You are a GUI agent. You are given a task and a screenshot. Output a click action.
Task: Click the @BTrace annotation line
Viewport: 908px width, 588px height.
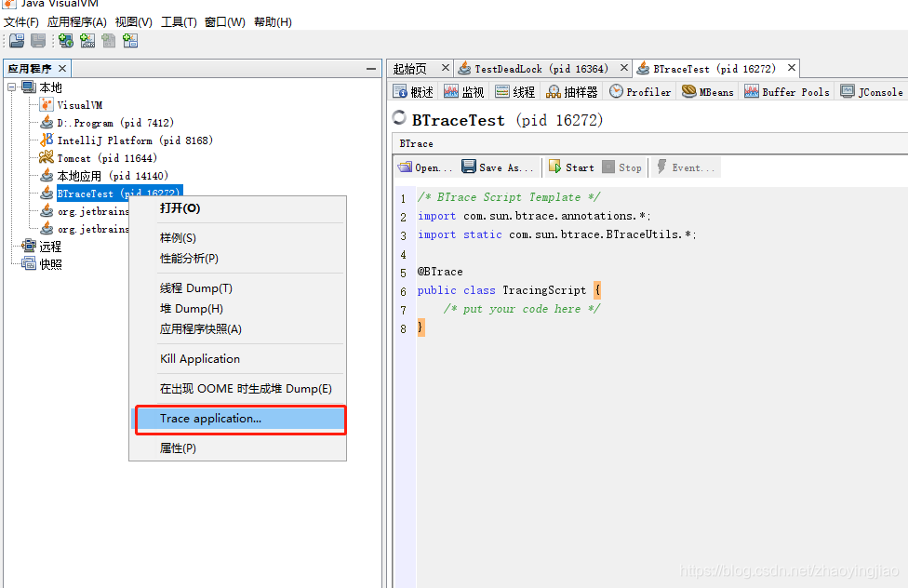point(440,271)
